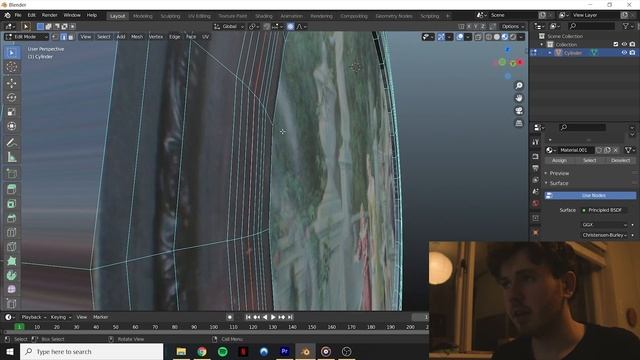
Task: Open the Render properties tab icon
Action: pos(536,157)
